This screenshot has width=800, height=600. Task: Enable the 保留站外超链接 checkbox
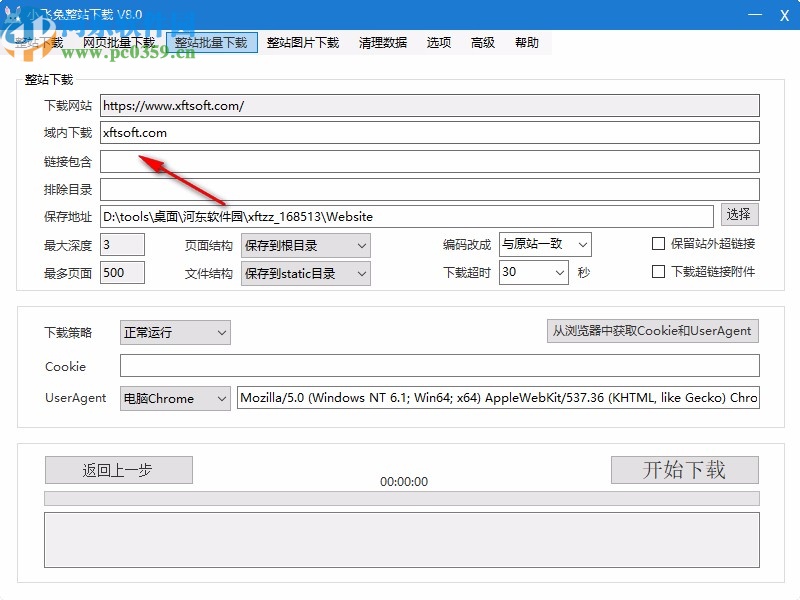coord(658,243)
